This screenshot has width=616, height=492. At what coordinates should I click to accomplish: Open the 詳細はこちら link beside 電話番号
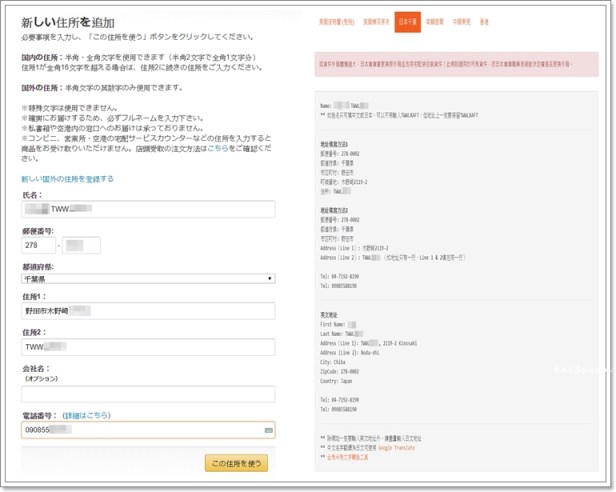coord(86,415)
